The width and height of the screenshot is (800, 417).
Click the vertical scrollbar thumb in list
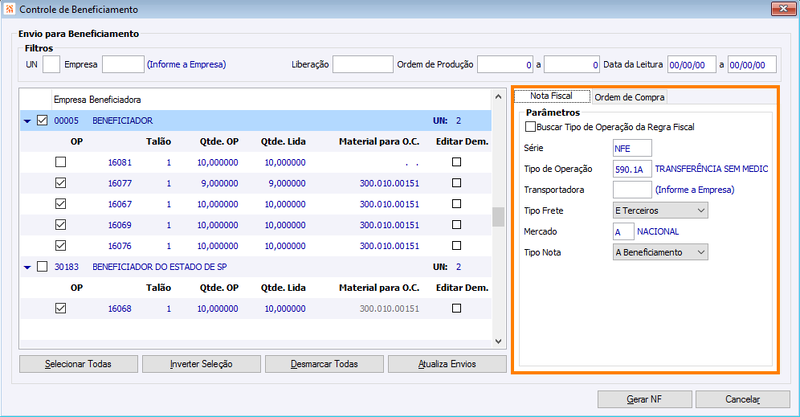point(498,217)
